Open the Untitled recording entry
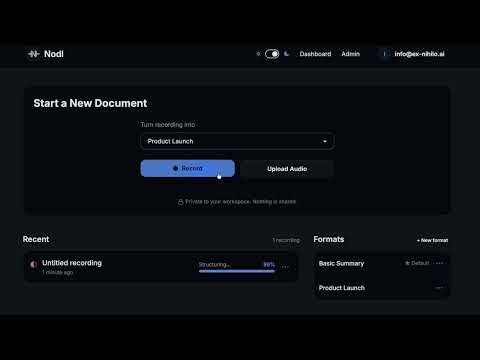 click(161, 267)
